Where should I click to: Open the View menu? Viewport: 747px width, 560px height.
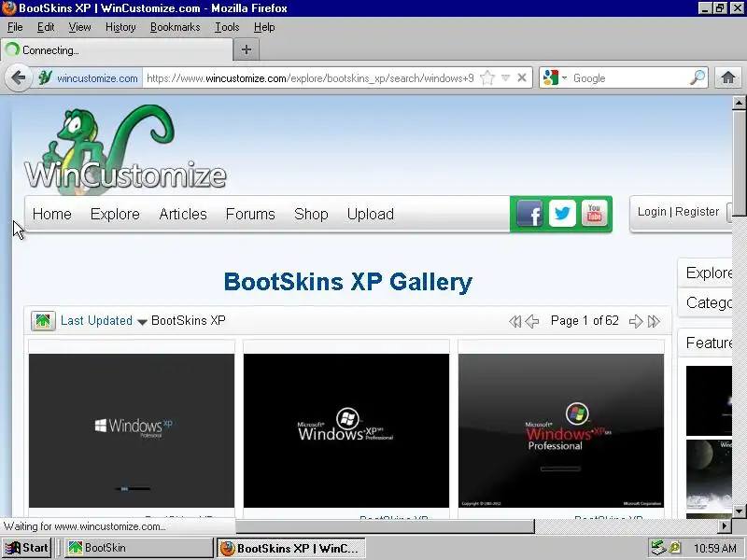[x=79, y=27]
